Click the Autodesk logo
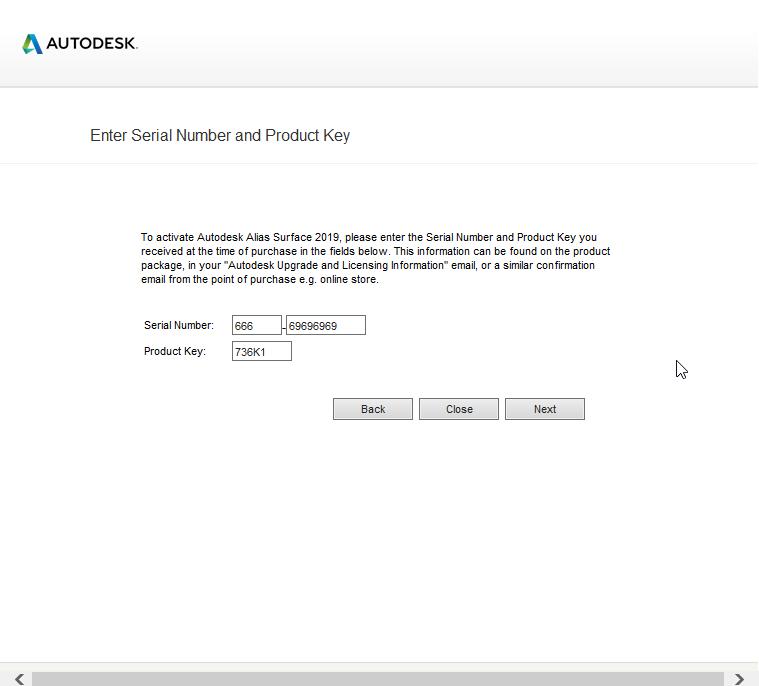759x686 pixels. coord(80,44)
